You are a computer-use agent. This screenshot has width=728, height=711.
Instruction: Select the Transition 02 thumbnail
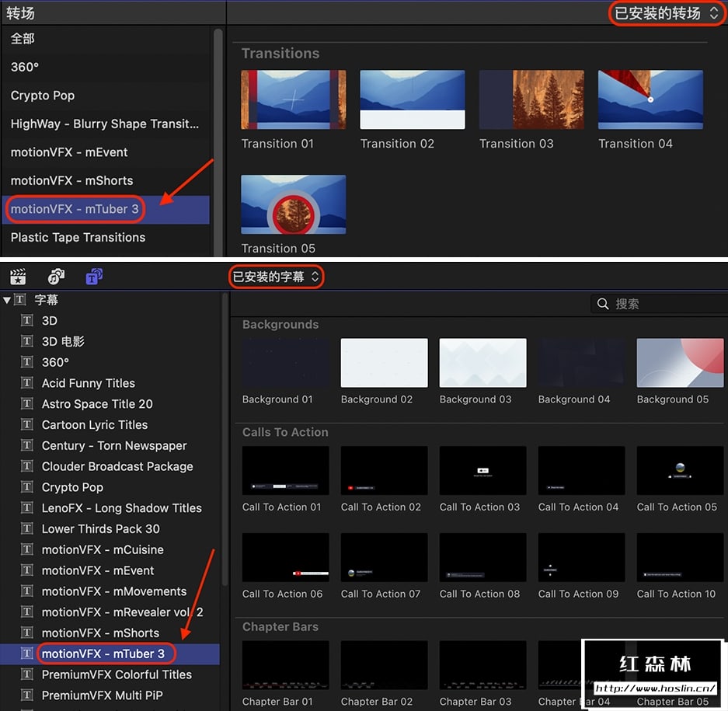[x=413, y=99]
